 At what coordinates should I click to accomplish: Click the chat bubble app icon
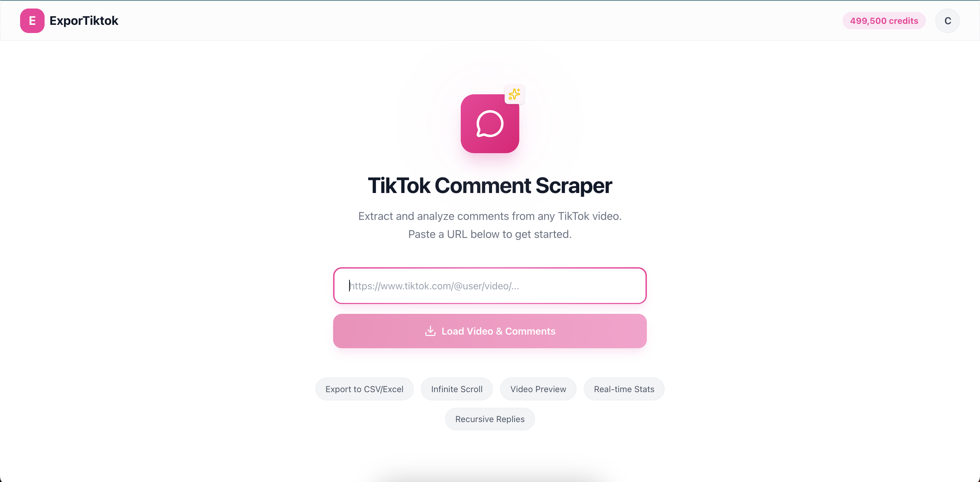[x=490, y=124]
